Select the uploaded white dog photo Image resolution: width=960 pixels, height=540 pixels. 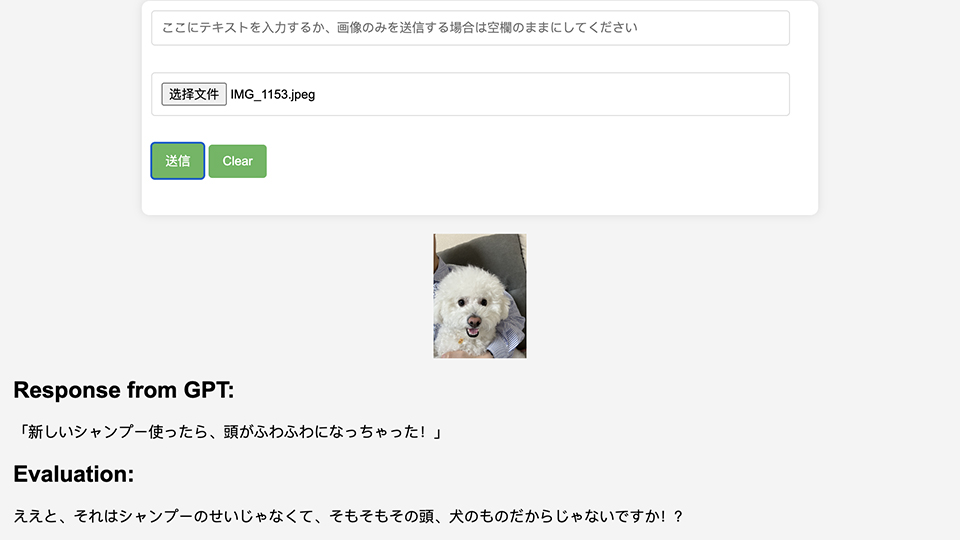point(480,296)
